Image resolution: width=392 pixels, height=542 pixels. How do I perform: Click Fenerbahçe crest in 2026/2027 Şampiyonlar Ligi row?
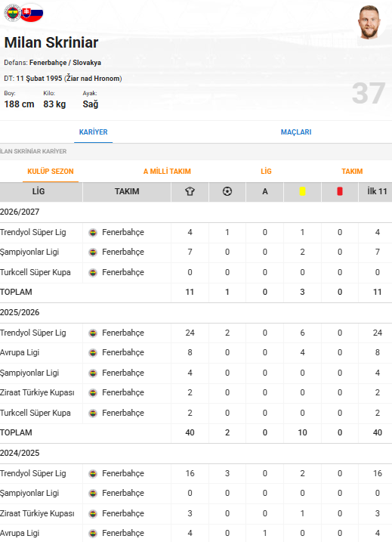93,252
